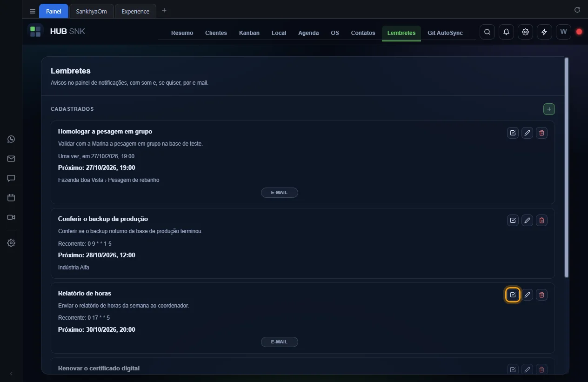Image resolution: width=588 pixels, height=382 pixels.
Task: Open the W user profile button
Action: point(563,32)
